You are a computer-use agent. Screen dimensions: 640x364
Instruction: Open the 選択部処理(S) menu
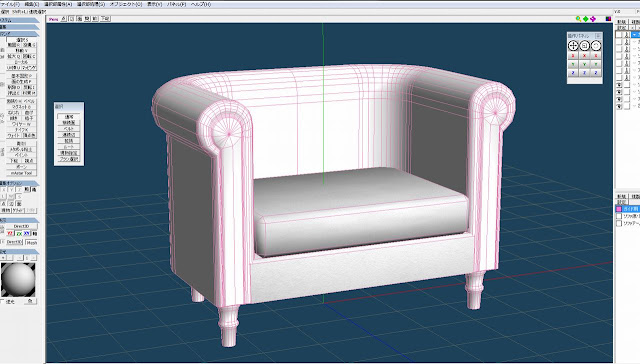click(91, 4)
